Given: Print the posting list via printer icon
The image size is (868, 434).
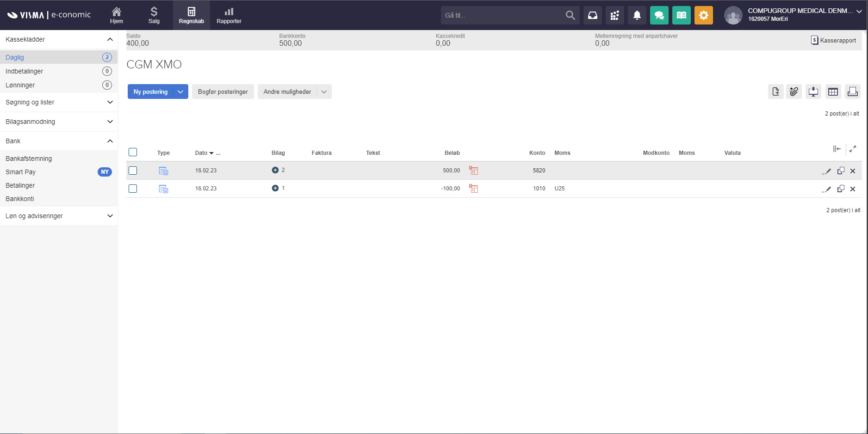Looking at the screenshot, I should click(x=852, y=92).
